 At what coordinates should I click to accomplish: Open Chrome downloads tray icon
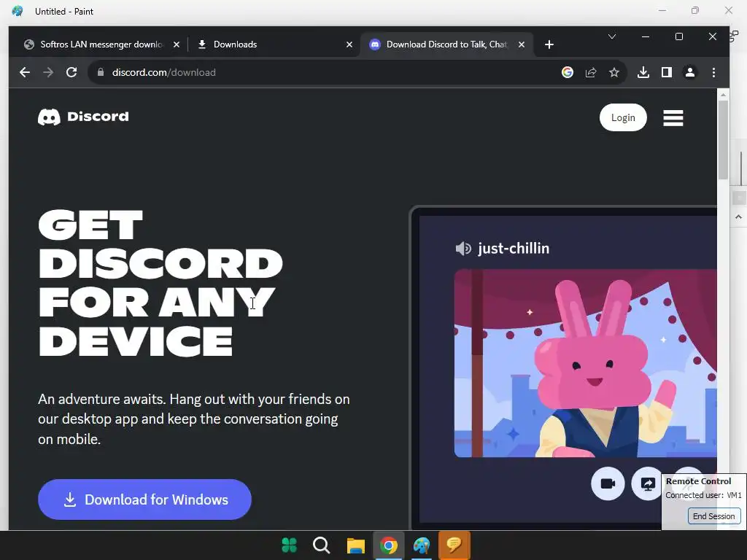(643, 72)
